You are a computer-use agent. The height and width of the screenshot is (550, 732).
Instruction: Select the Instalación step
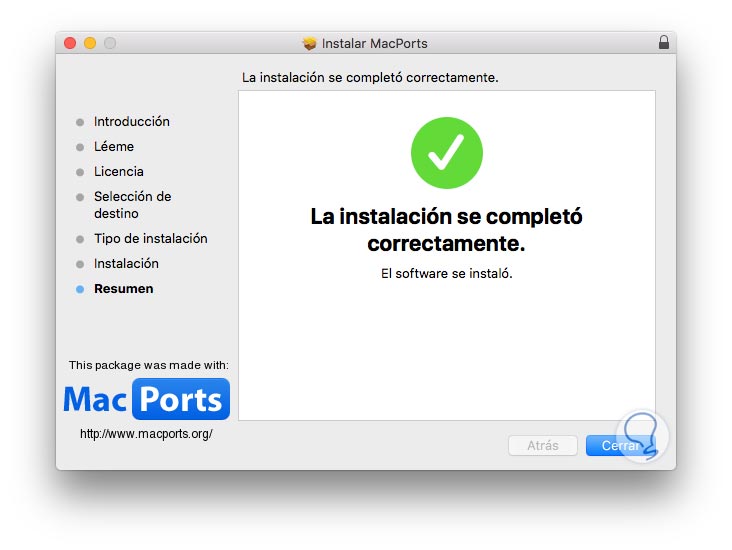pos(126,264)
